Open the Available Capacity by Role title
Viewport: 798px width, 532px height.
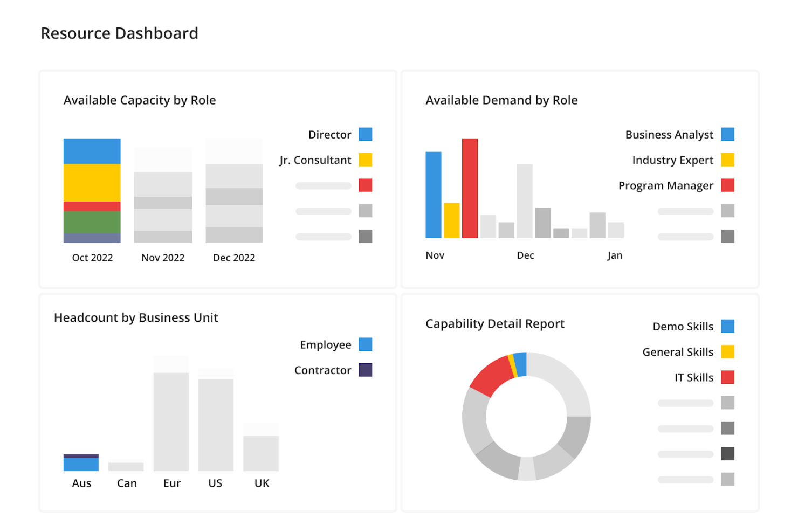click(x=140, y=100)
